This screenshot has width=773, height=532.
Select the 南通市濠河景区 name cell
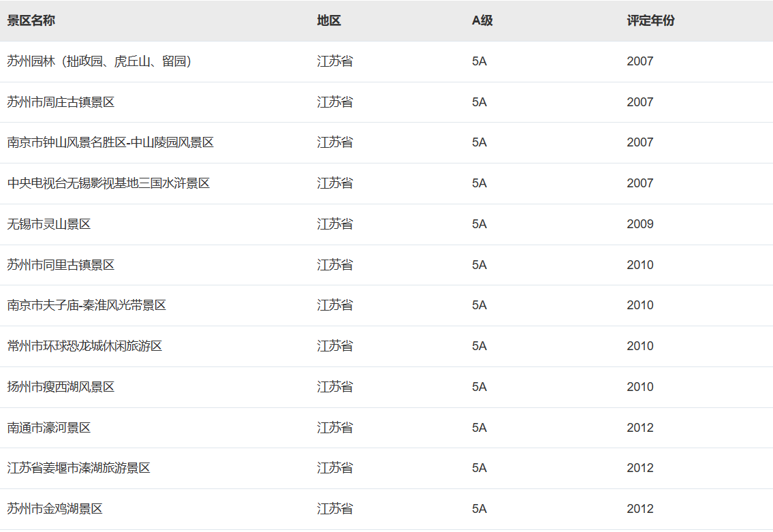49,428
